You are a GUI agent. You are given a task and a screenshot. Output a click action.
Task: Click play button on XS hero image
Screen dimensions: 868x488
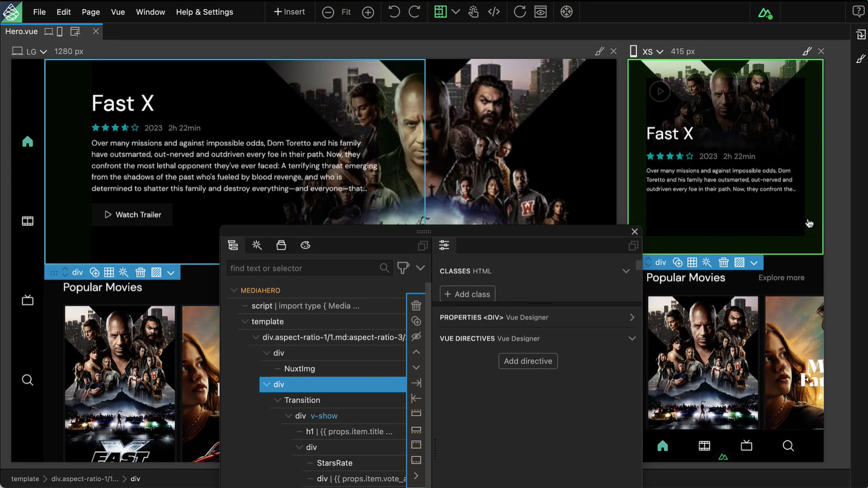pyautogui.click(x=659, y=91)
